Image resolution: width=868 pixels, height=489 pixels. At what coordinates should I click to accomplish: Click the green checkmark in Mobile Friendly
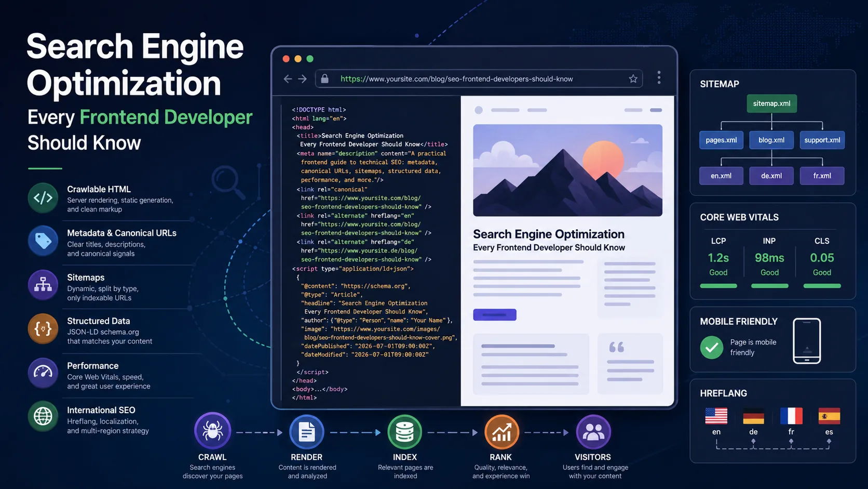pos(712,347)
